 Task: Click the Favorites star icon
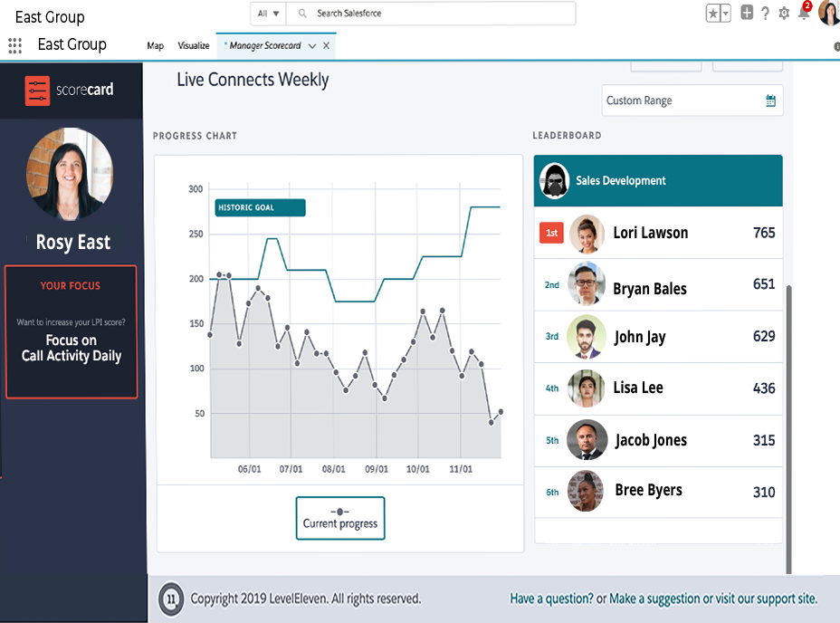click(x=713, y=14)
